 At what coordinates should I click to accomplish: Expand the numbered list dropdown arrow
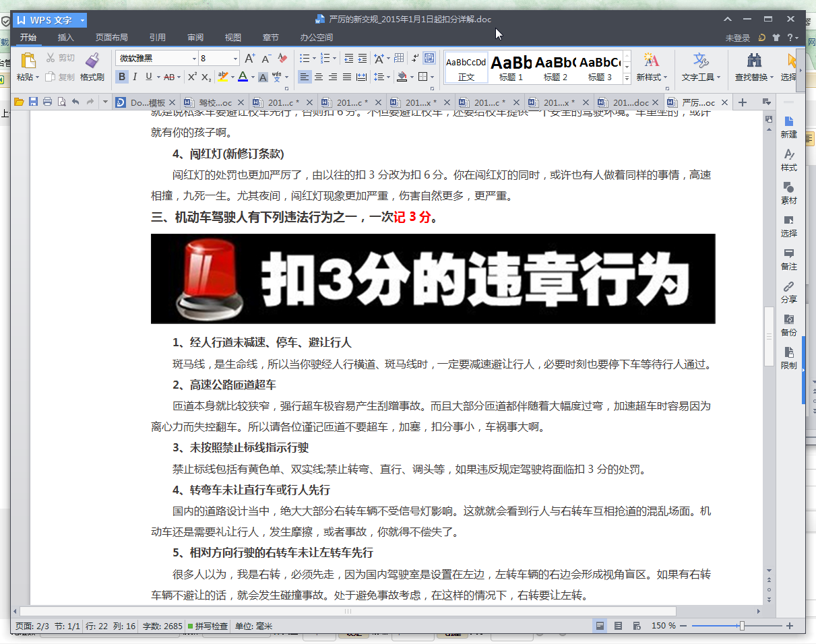click(335, 59)
